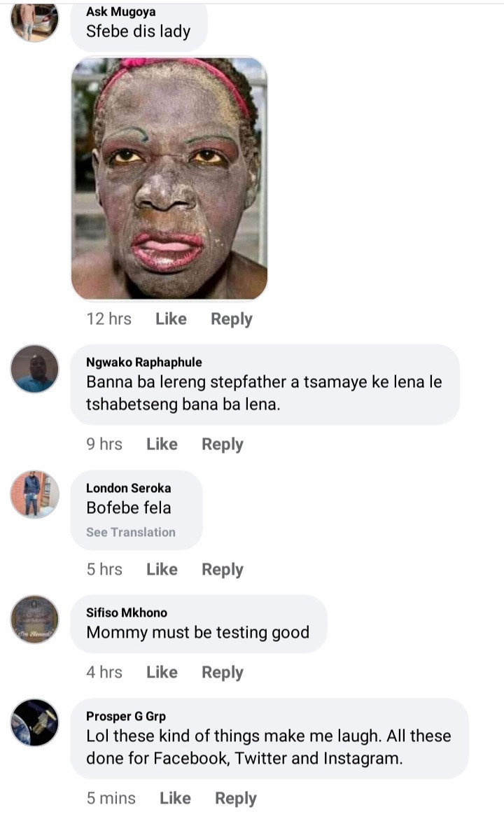Click See Translation under Bofebe fela
The width and height of the screenshot is (504, 819).
(131, 532)
